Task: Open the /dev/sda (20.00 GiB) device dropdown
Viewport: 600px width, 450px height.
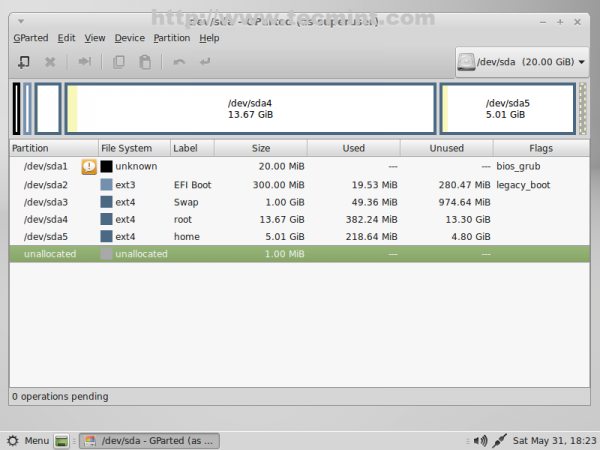Action: pyautogui.click(x=522, y=62)
